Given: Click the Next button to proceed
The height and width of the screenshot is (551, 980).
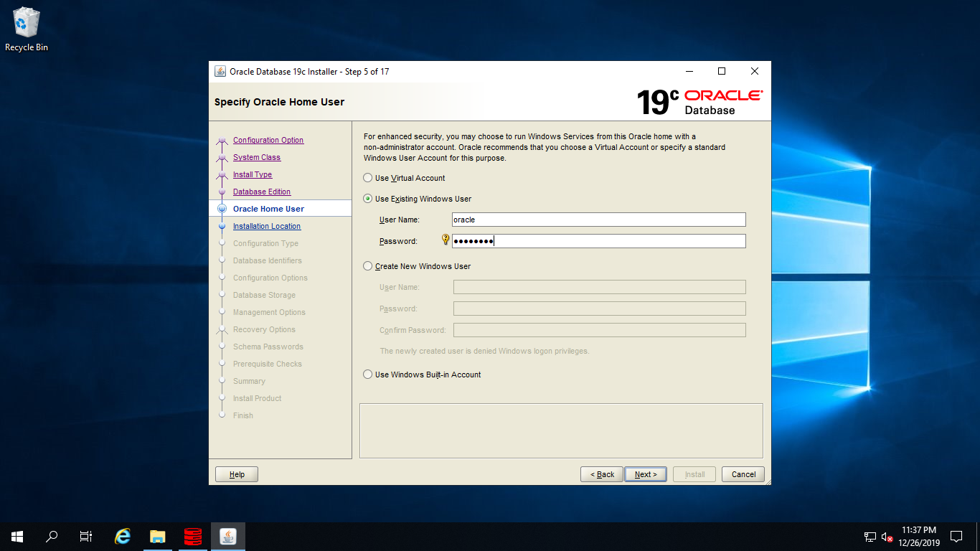Looking at the screenshot, I should pos(645,474).
